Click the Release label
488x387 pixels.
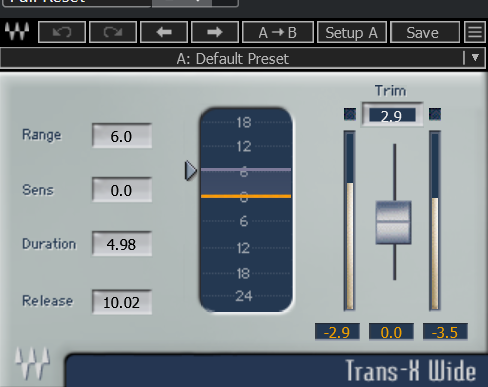pos(47,301)
